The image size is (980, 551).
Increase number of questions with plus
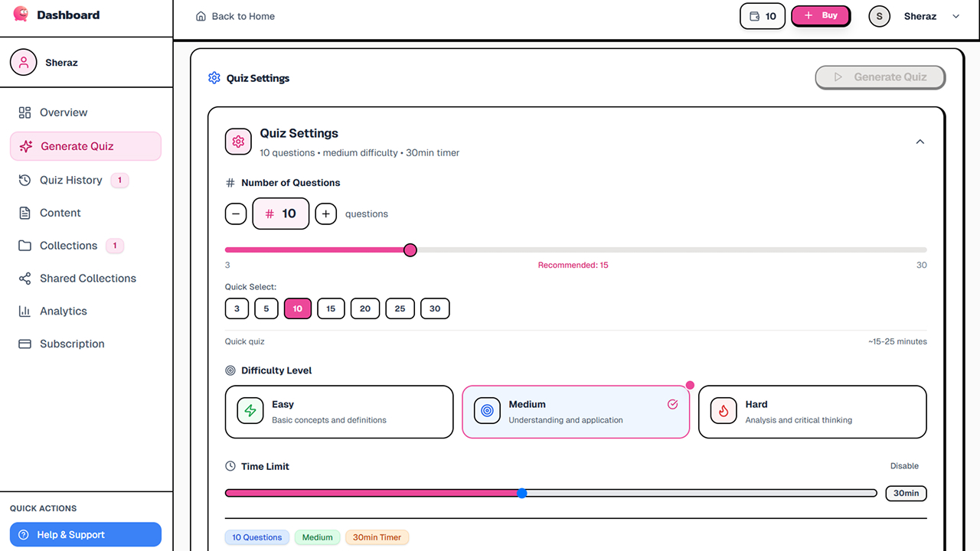325,214
